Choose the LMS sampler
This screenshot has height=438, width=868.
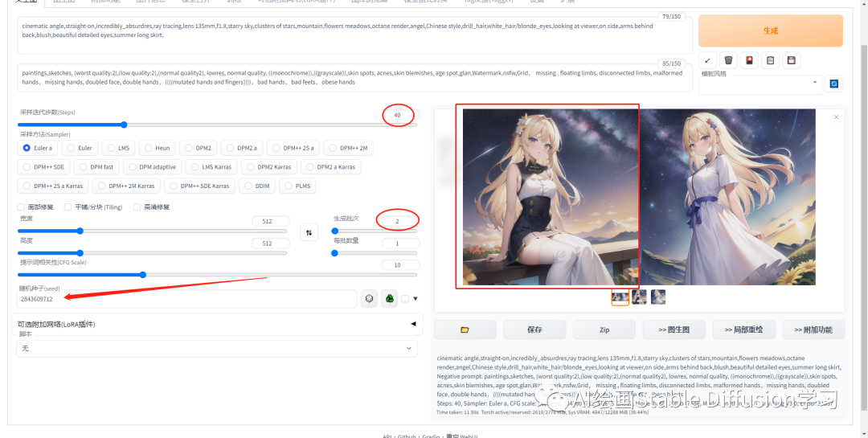coord(118,148)
